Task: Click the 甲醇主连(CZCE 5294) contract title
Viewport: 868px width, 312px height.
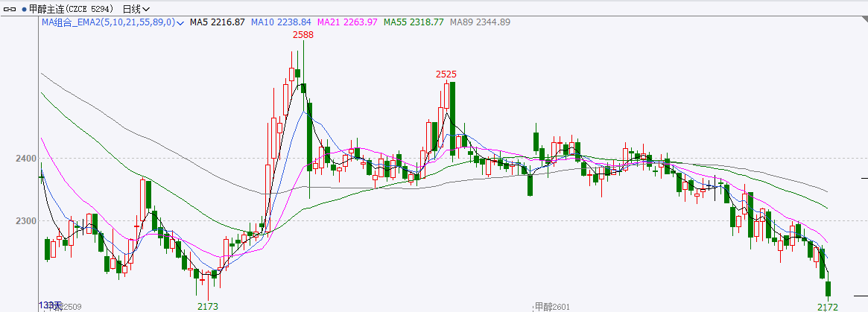Action: pyautogui.click(x=72, y=9)
